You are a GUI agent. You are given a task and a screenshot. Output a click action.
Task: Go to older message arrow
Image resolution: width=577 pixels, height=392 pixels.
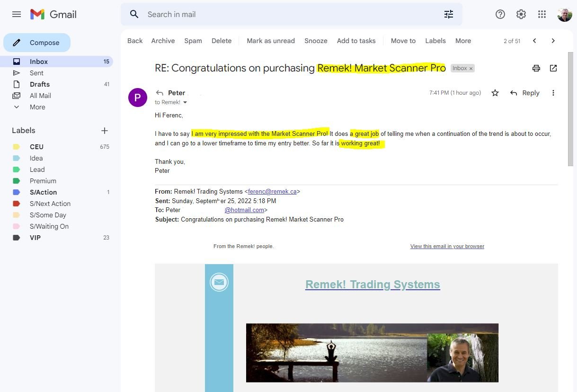tap(553, 41)
